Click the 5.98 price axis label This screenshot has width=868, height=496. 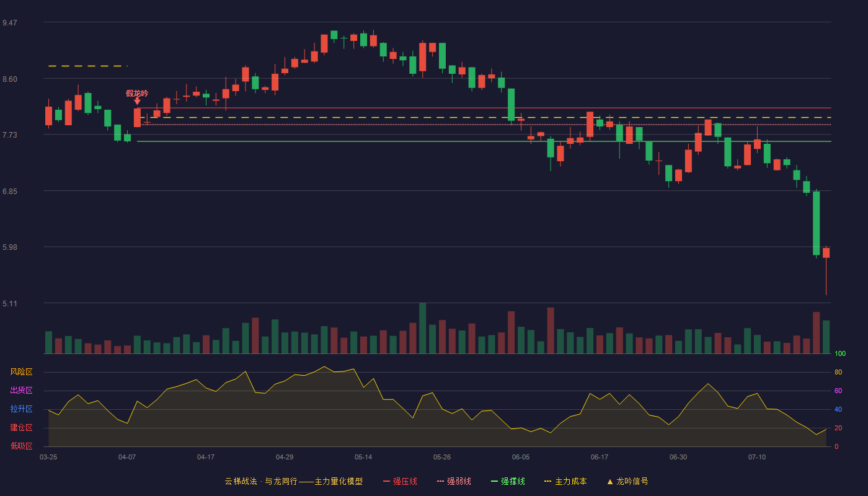[x=9, y=247]
